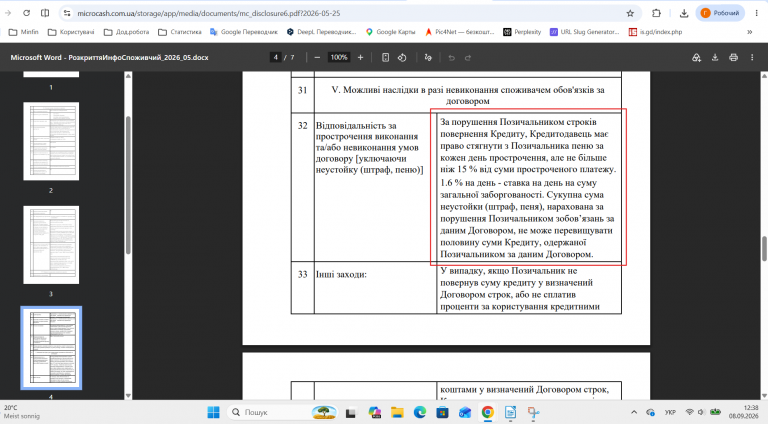
Task: Open Outlook from taskbar
Action: (x=465, y=412)
